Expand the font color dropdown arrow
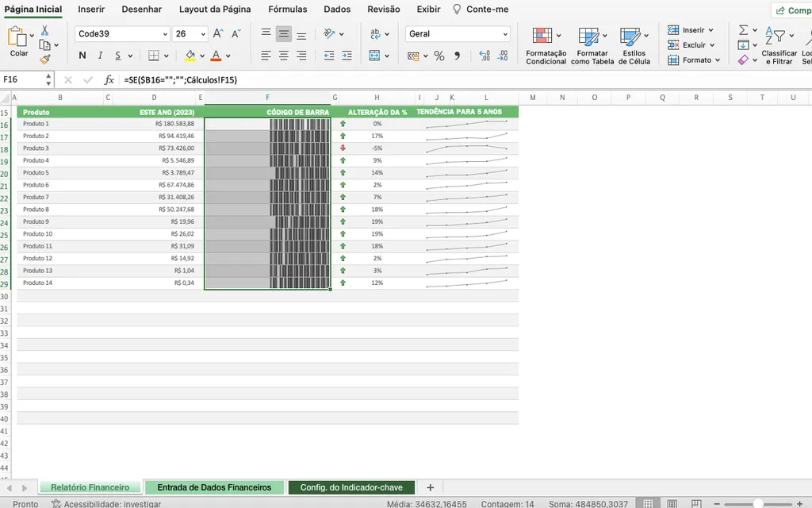 coord(228,56)
